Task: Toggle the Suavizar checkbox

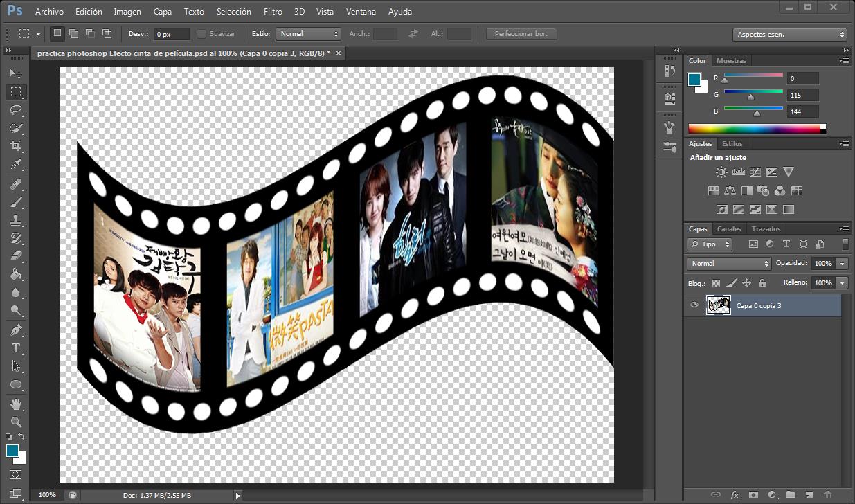Action: (x=201, y=33)
